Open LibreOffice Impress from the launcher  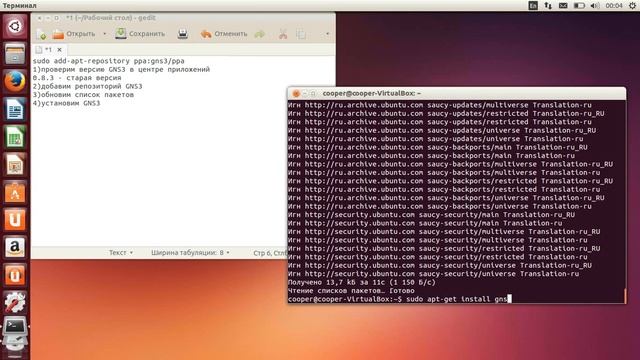15,164
